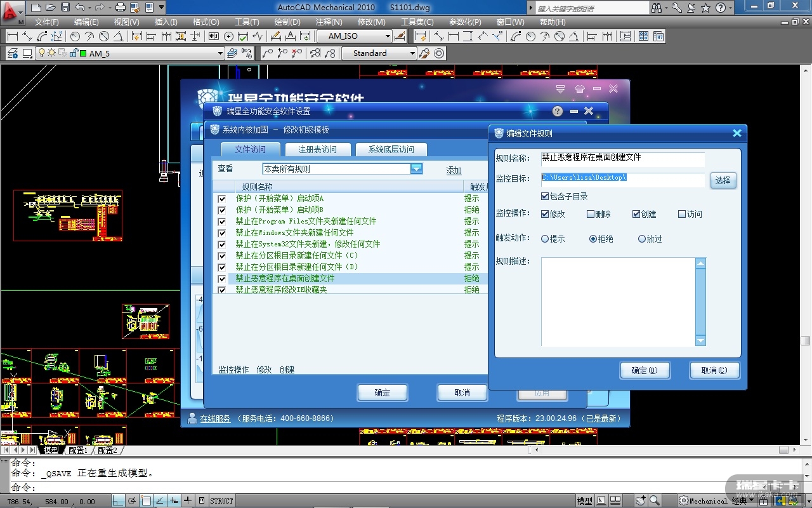Open the AM_ISO dimension style dropdown
Viewport: 812px width, 508px height.
[386, 36]
